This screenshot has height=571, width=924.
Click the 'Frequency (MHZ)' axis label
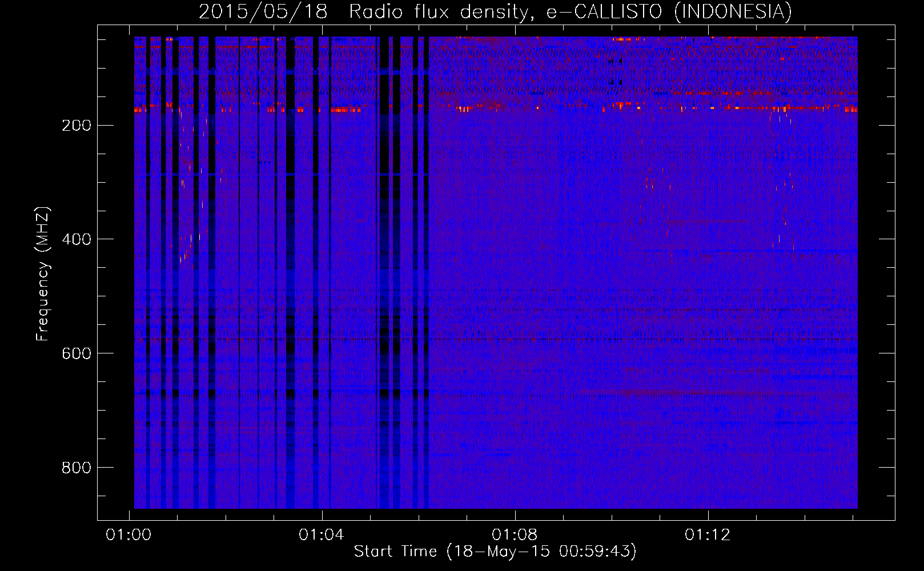[x=43, y=274]
